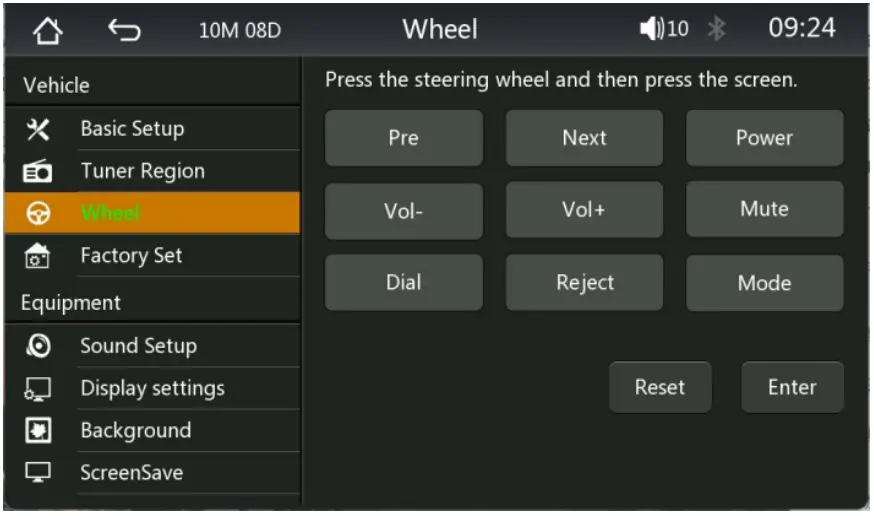This screenshot has width=874, height=516.
Task: Select the Reject call button
Action: (x=584, y=283)
